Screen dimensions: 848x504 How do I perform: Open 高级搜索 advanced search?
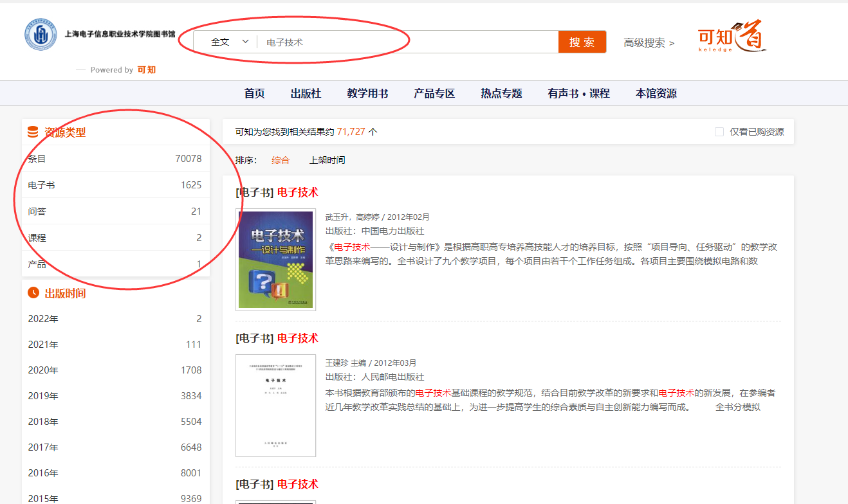click(x=649, y=43)
